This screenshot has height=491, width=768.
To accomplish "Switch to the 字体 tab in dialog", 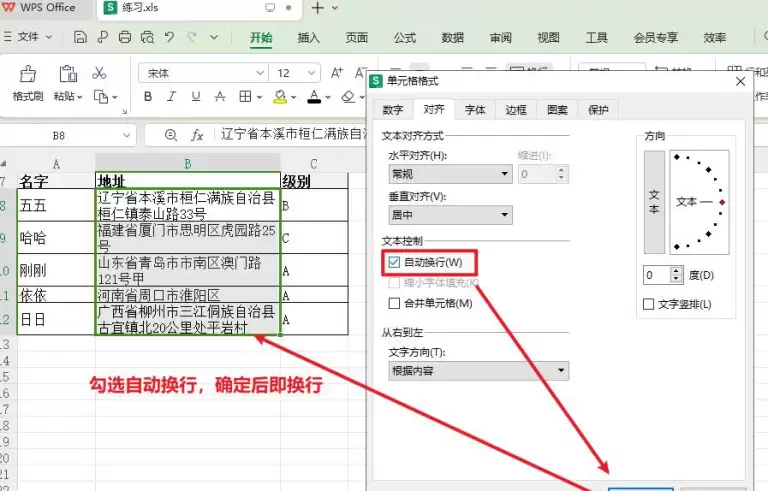I will (x=475, y=110).
